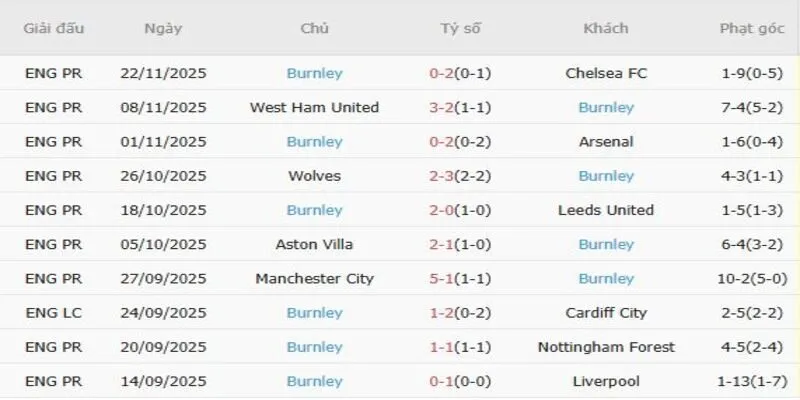800x400 pixels.
Task: Open the Manchester City team link
Action: [x=314, y=279]
